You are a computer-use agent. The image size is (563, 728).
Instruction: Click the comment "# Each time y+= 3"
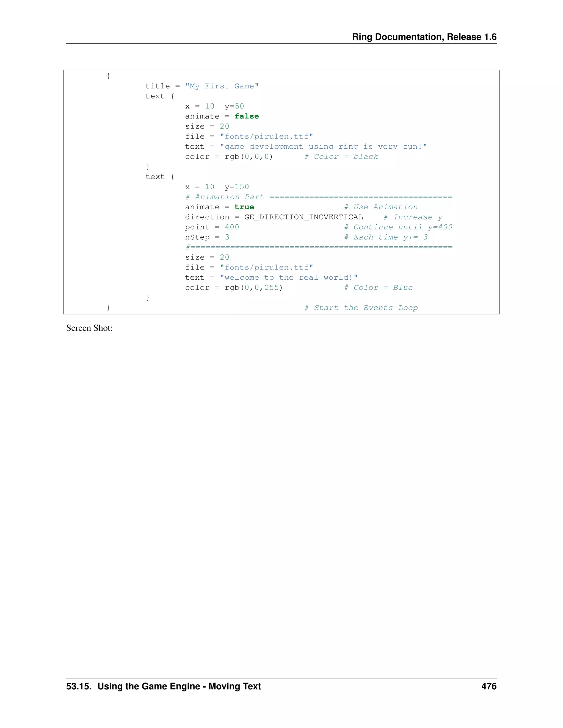coord(386,237)
